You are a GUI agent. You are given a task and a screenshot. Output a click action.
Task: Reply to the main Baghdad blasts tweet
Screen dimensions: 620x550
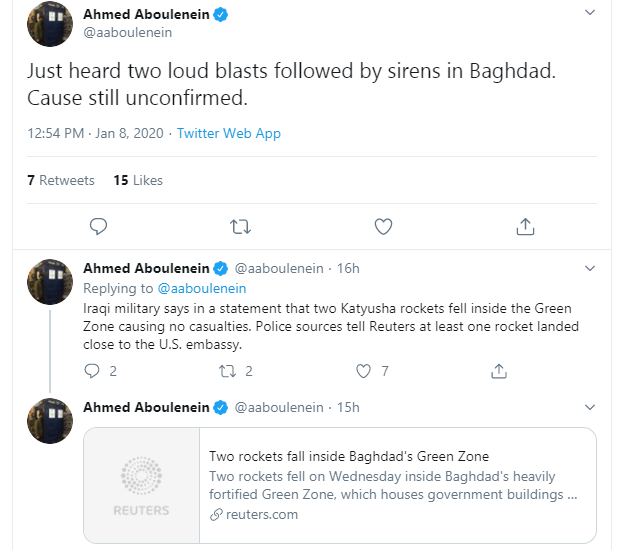click(x=98, y=227)
